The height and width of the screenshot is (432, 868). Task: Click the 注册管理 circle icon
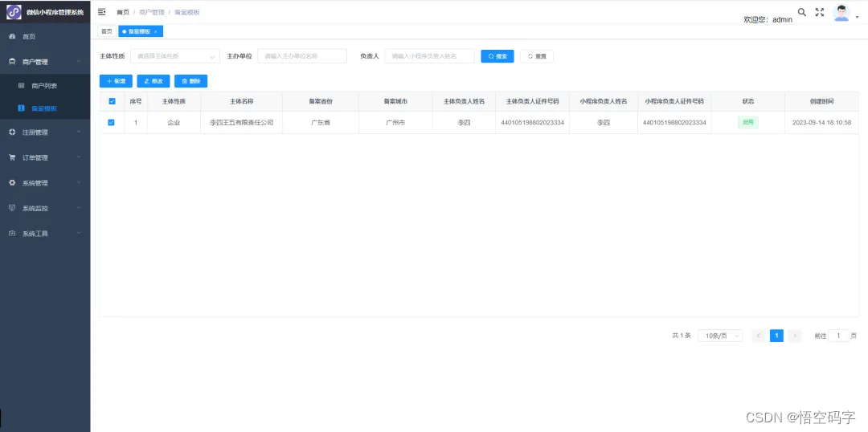[x=12, y=132]
